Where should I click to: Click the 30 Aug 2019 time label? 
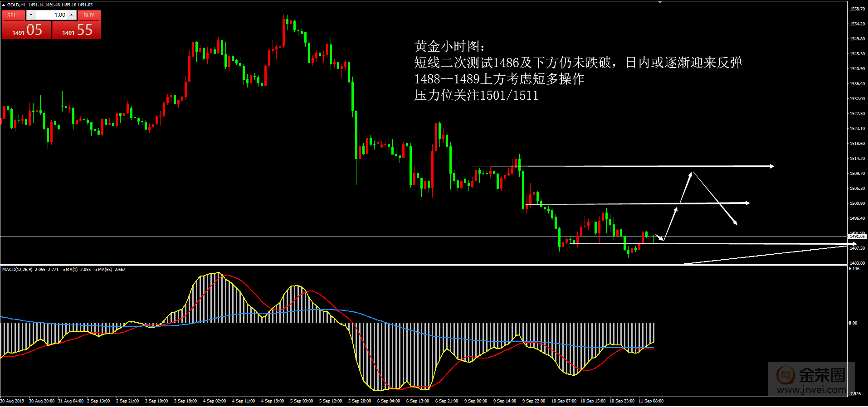pos(12,401)
